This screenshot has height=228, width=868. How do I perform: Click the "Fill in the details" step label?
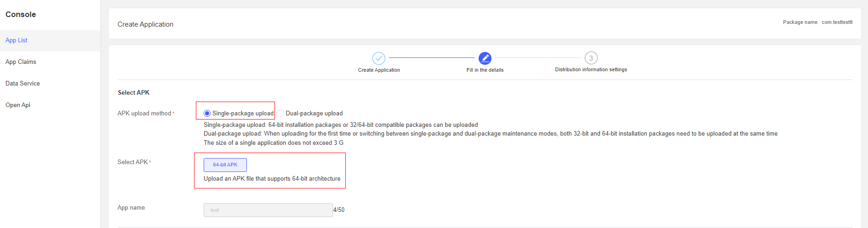[x=485, y=70]
